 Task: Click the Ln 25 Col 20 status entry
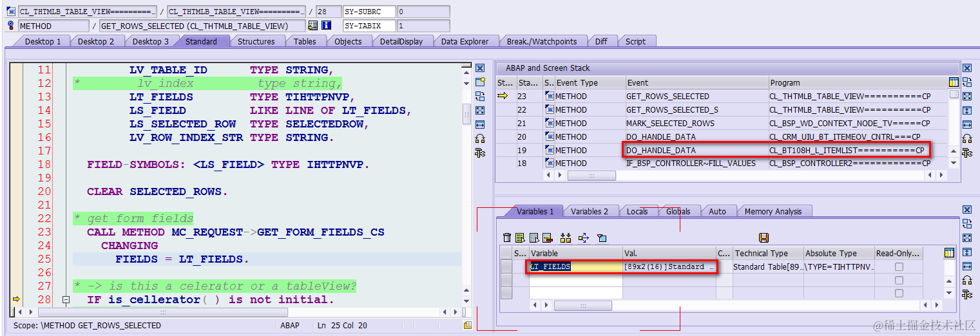pyautogui.click(x=342, y=326)
